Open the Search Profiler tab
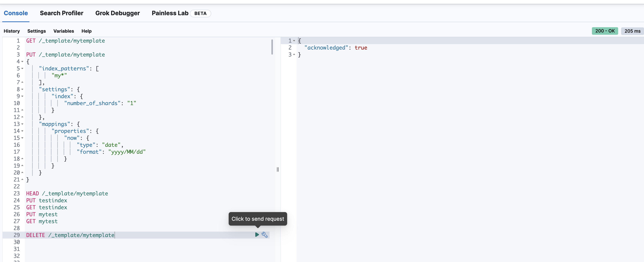The width and height of the screenshot is (644, 262). pos(62,13)
